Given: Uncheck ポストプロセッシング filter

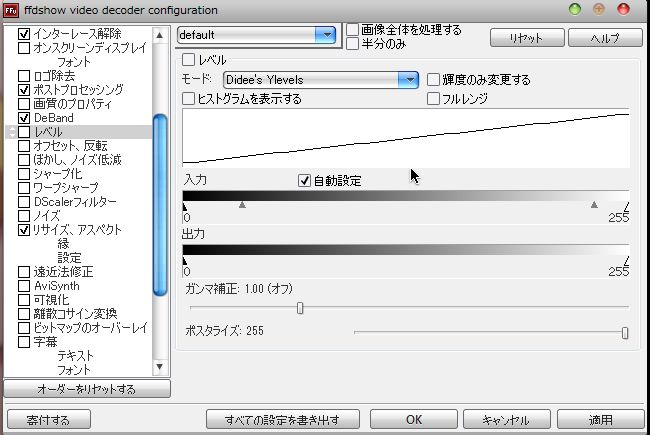Looking at the screenshot, I should 24,90.
